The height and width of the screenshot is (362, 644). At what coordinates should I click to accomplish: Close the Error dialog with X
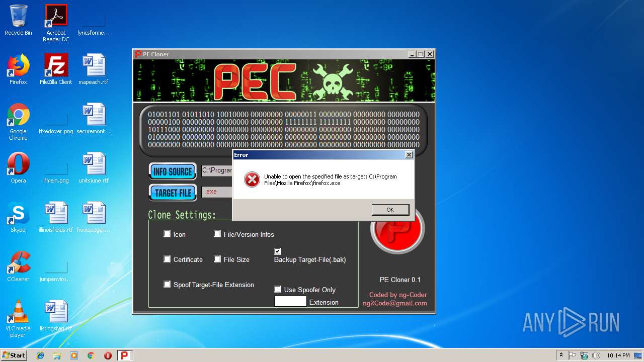(x=409, y=155)
